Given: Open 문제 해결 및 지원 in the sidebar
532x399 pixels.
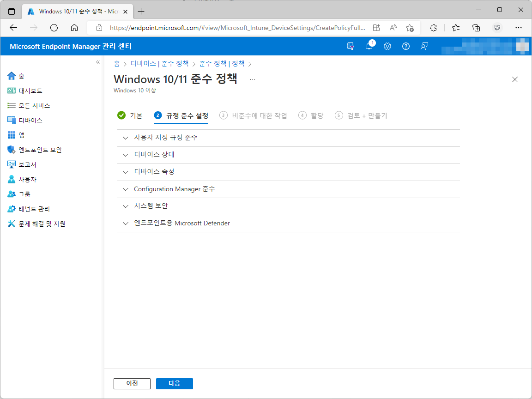Looking at the screenshot, I should pyautogui.click(x=36, y=224).
